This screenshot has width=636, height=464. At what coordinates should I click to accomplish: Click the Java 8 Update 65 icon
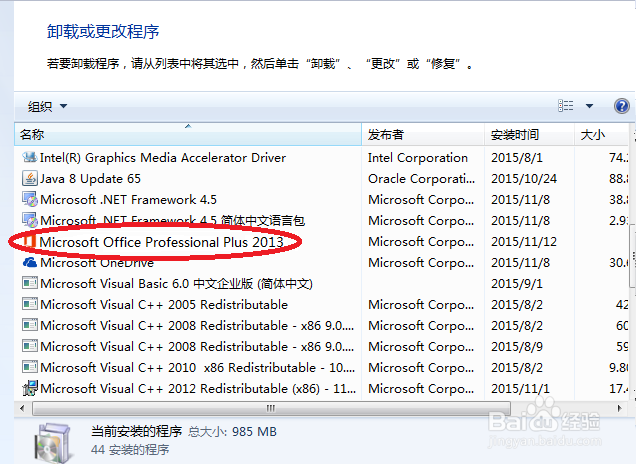click(30, 178)
